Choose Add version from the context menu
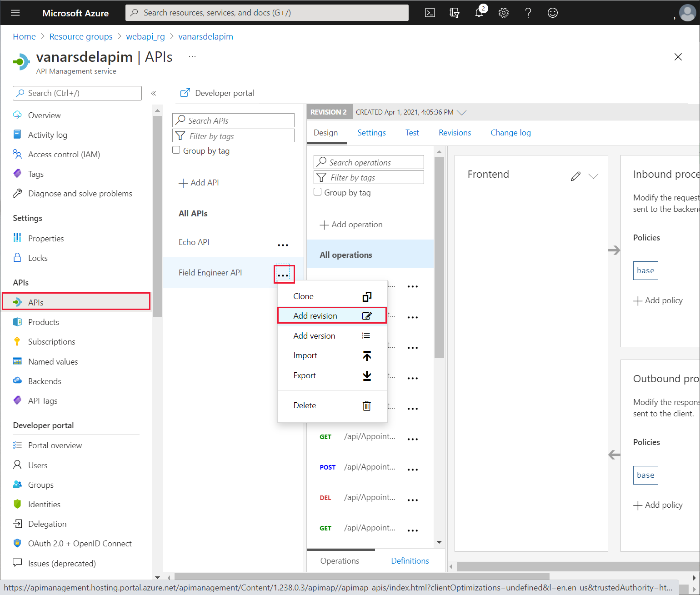Image resolution: width=700 pixels, height=595 pixels. coord(332,336)
